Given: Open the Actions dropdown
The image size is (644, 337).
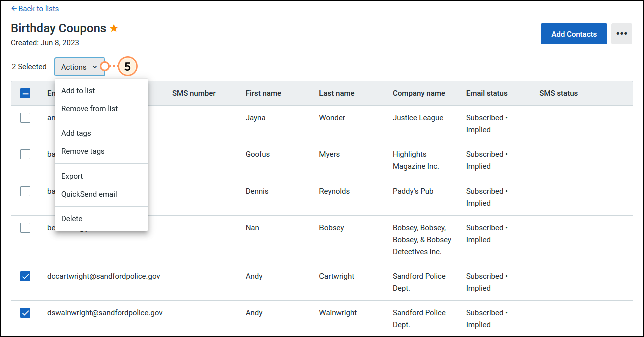Looking at the screenshot, I should coord(79,66).
